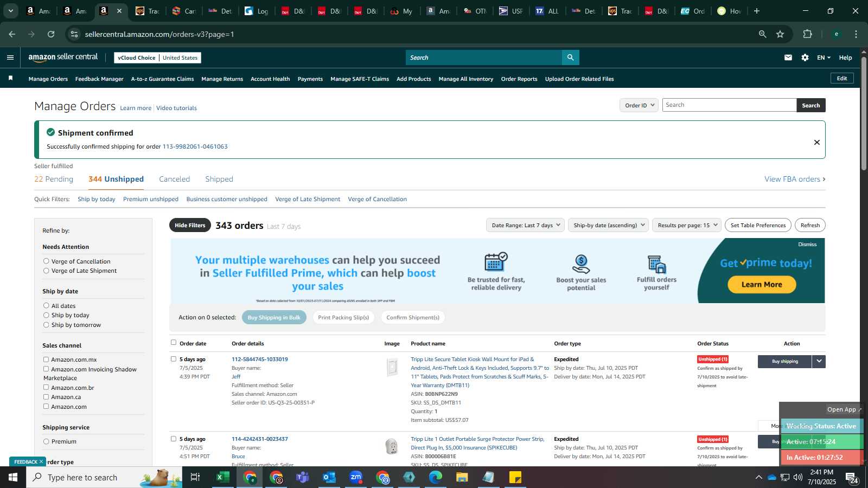Check order 112-5844745-1033019 checkbox
The height and width of the screenshot is (488, 868).
click(174, 358)
